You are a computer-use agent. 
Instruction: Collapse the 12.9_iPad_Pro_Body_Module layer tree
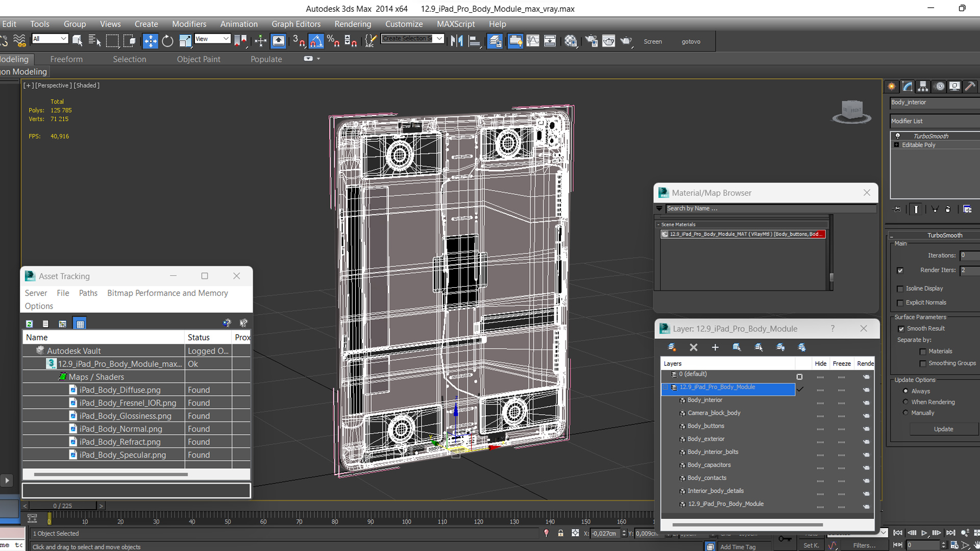pyautogui.click(x=665, y=387)
